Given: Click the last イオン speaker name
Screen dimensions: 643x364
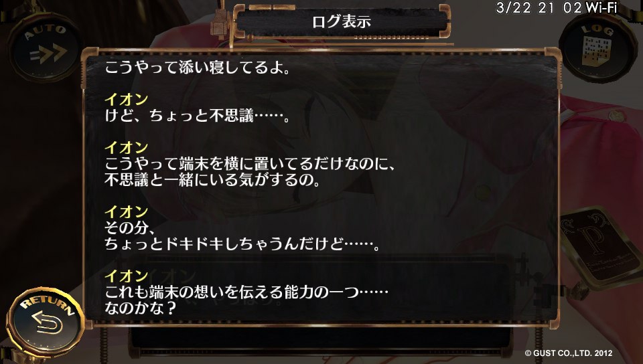Looking at the screenshot, I should pyautogui.click(x=126, y=276).
